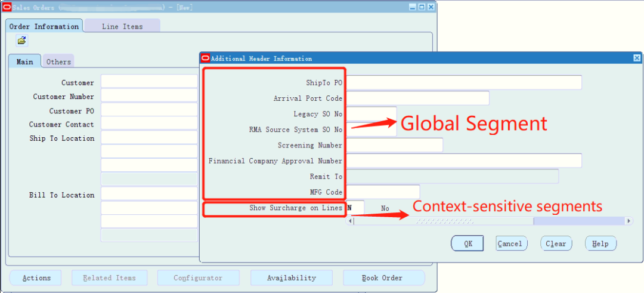Click the open folder icon under Order Information
The image size is (644, 293).
22,41
